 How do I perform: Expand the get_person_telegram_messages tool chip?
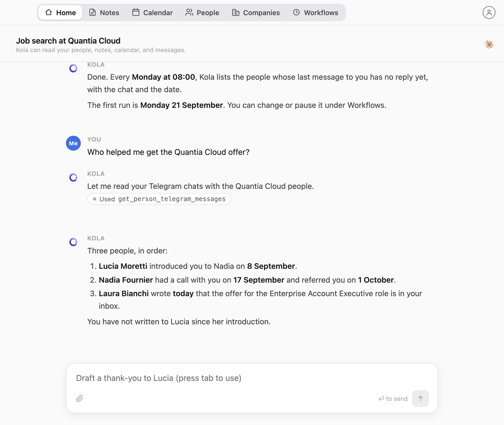(159, 199)
